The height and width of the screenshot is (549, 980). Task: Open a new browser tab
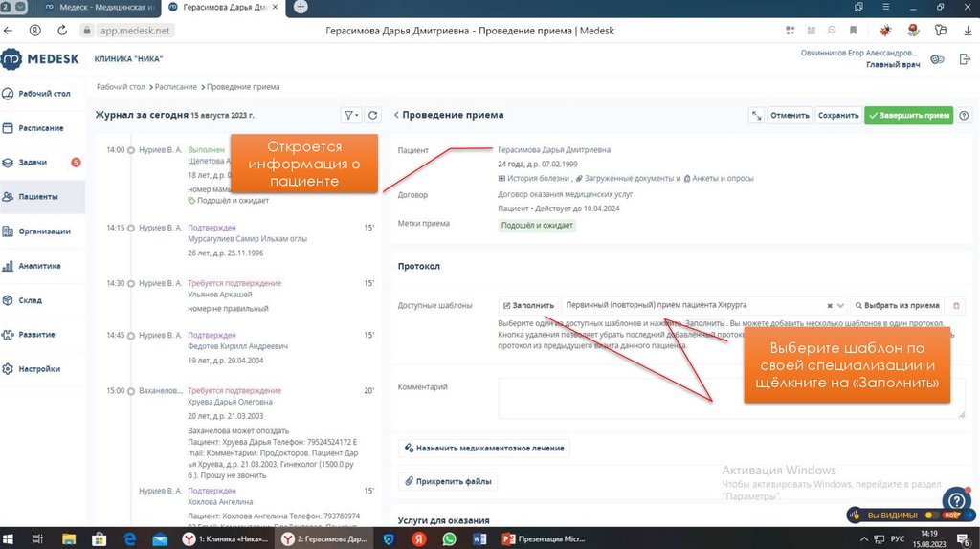point(301,7)
